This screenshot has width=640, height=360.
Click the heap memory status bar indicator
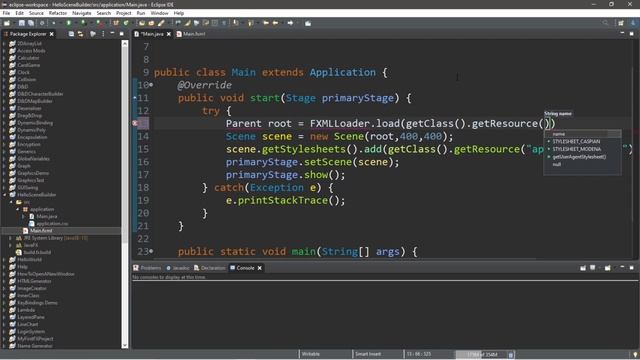point(481,355)
